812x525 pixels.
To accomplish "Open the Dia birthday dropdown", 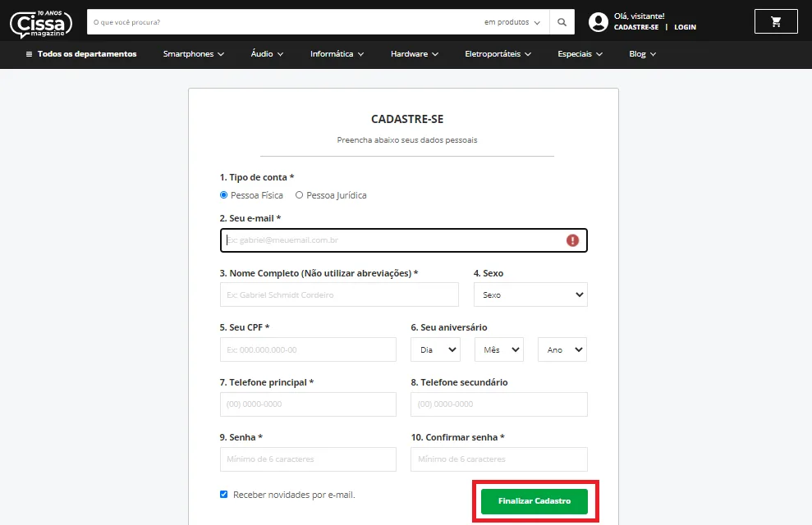I will (x=435, y=349).
